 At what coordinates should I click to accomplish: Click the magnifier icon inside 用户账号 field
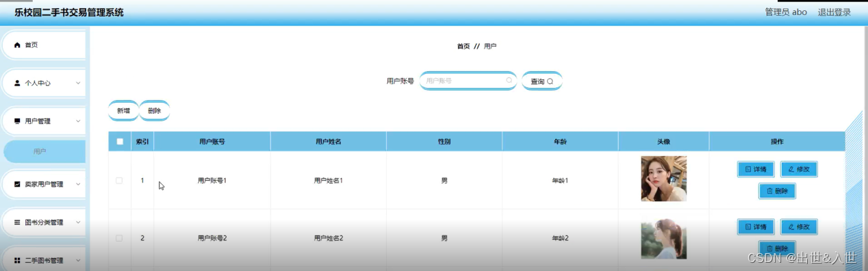coord(509,81)
